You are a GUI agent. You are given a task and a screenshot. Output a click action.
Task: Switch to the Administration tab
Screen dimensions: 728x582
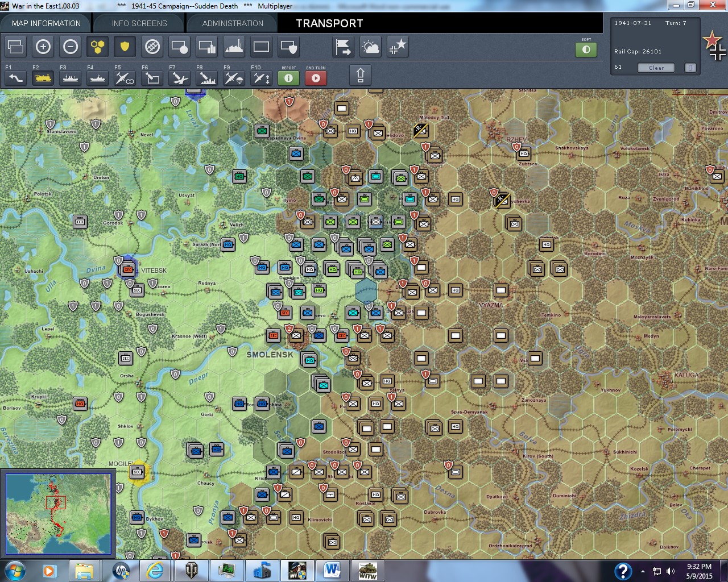point(233,23)
